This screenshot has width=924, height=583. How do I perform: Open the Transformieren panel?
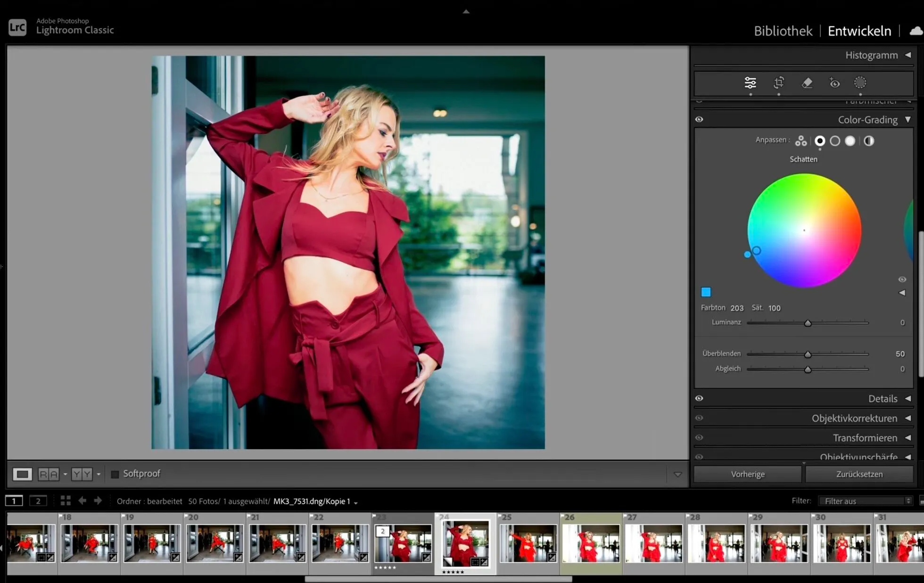point(866,437)
